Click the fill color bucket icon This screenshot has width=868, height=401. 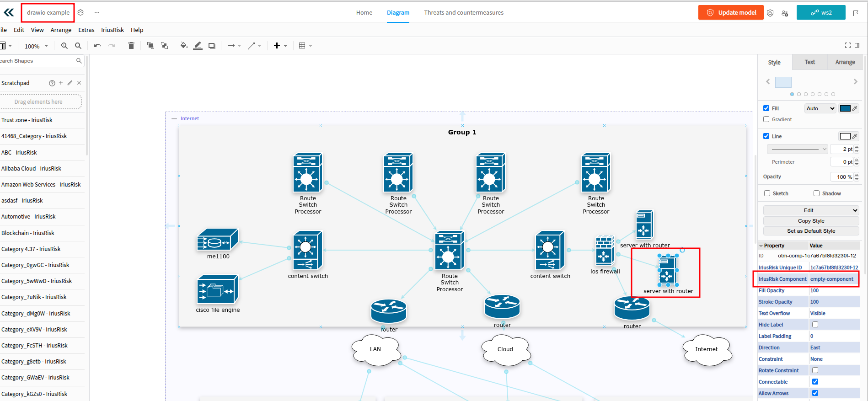184,46
